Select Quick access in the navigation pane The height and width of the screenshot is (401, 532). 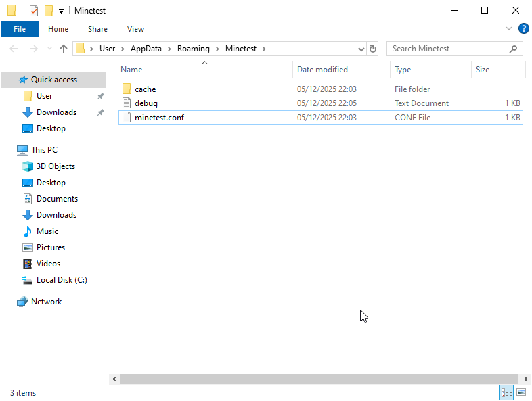point(53,80)
